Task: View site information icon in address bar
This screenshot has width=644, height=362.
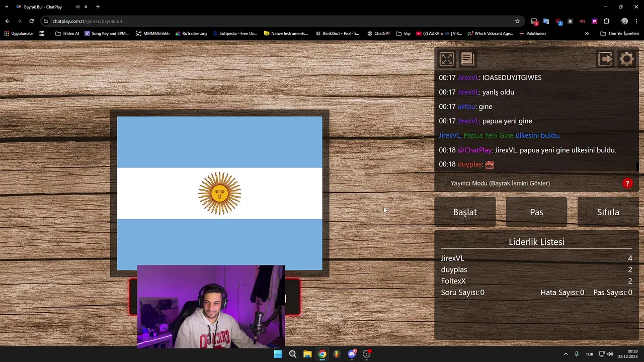Action: (46, 21)
